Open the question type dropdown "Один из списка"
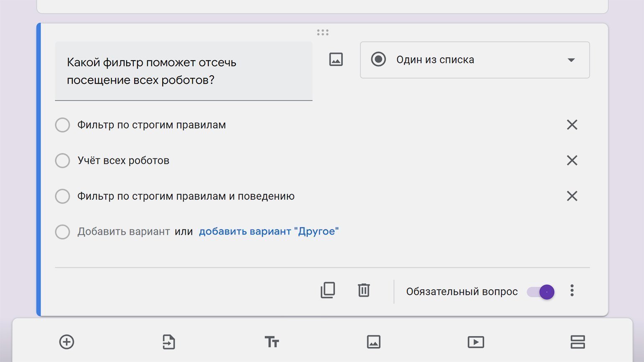644x362 pixels. click(475, 60)
